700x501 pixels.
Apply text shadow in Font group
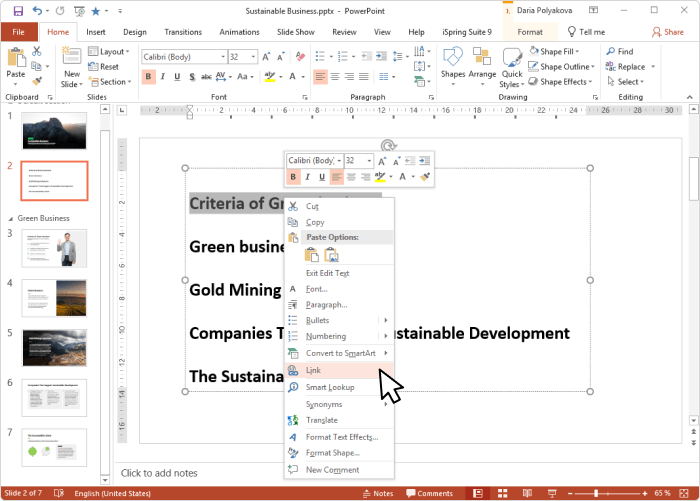coord(192,77)
